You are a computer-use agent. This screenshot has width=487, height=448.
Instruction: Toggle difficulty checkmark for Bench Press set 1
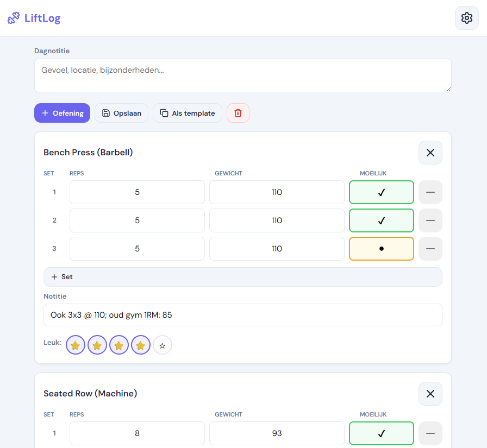(x=381, y=192)
